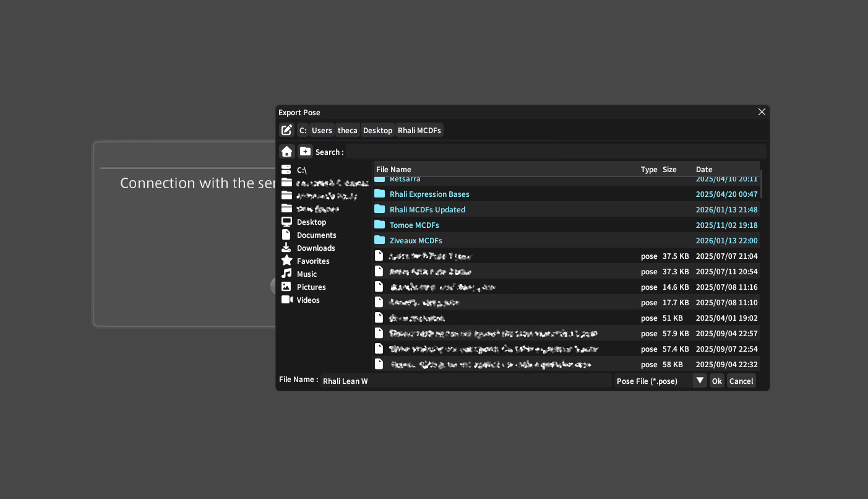
Task: Create a new folder with plus icon
Action: point(306,152)
